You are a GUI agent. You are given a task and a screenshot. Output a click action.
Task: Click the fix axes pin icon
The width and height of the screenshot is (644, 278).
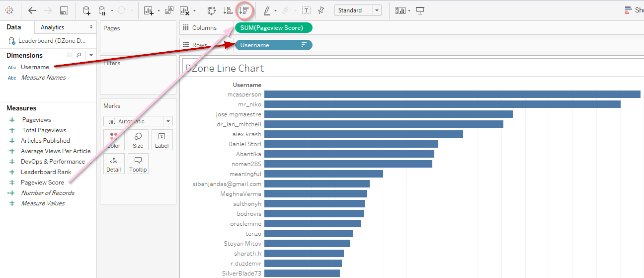click(x=321, y=10)
